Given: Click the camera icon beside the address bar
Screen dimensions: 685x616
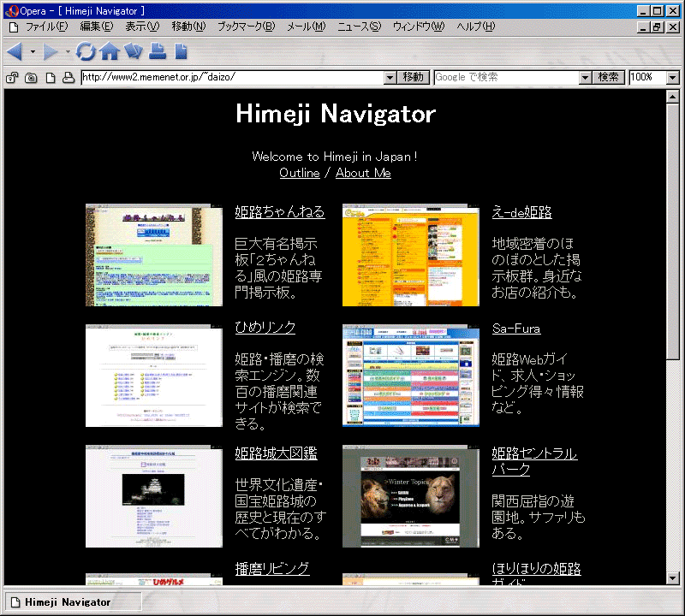Looking at the screenshot, I should click(31, 78).
